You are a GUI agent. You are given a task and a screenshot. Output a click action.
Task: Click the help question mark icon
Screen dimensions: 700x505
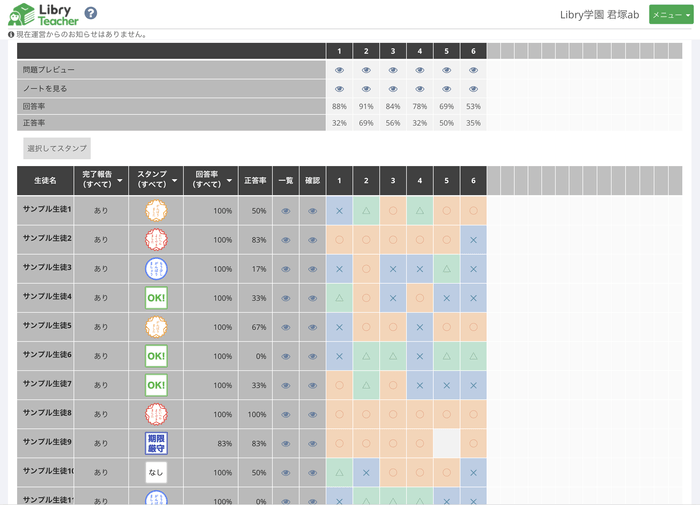(91, 14)
